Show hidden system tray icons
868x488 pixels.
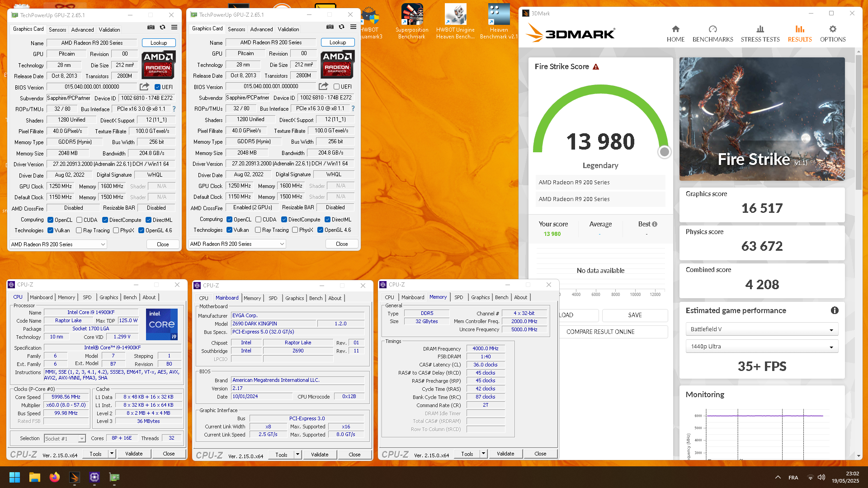point(778,478)
